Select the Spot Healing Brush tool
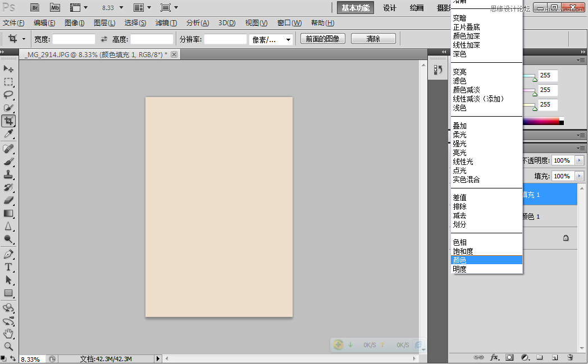 click(x=8, y=149)
